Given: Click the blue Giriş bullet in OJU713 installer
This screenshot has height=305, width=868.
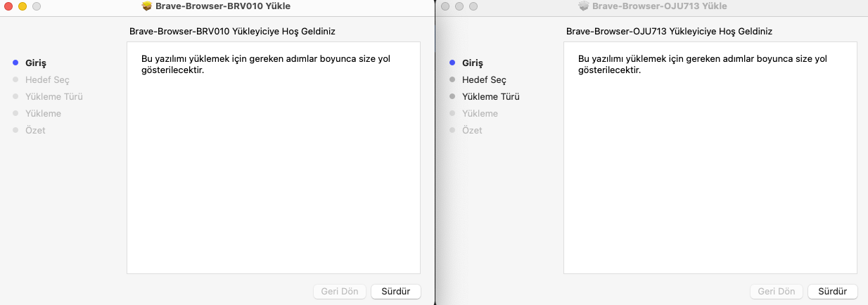Looking at the screenshot, I should pyautogui.click(x=452, y=63).
